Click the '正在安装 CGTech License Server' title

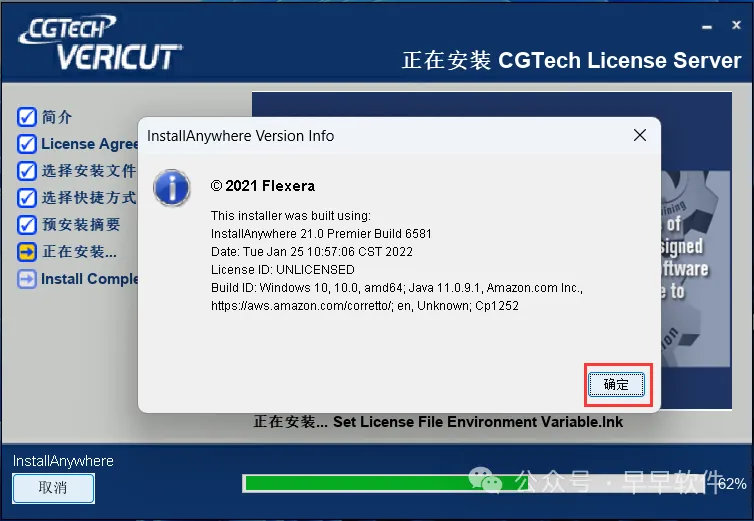coord(571,61)
